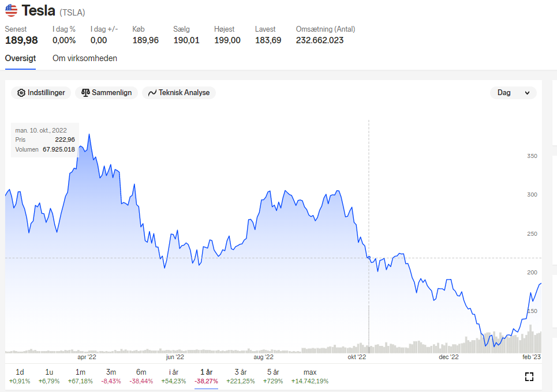This screenshot has height=392, width=557.
Task: Click the apr '22 axis label
Action: 87,357
